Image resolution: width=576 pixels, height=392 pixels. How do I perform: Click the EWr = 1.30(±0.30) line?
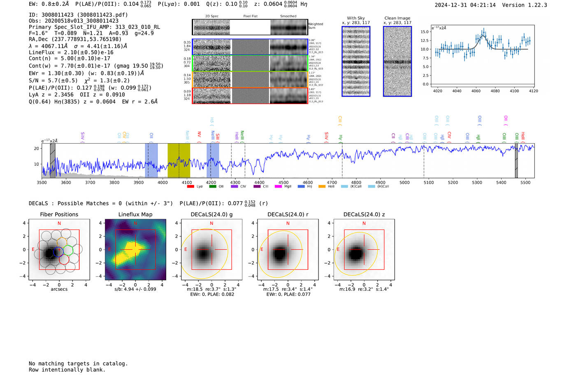[86, 73]
